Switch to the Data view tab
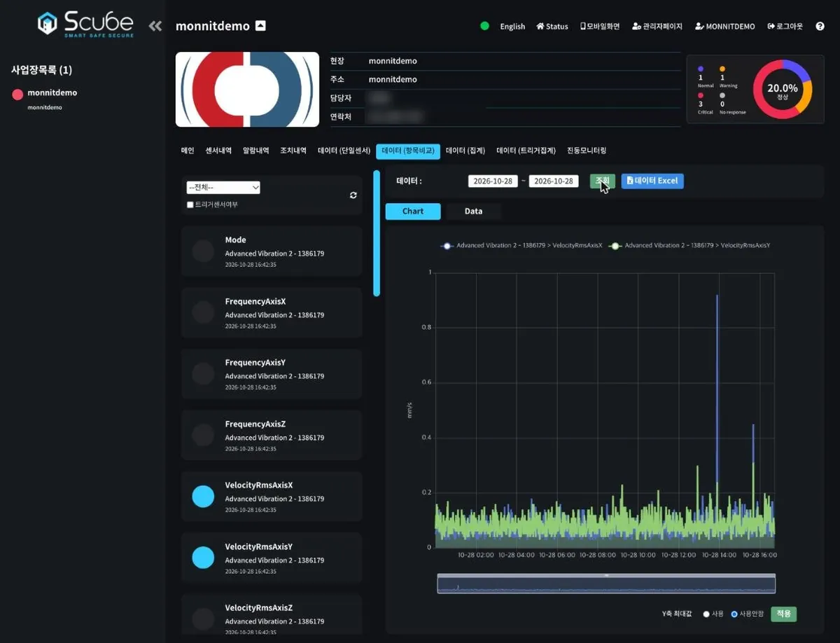Screen dimensions: 840x643 (x=474, y=211)
